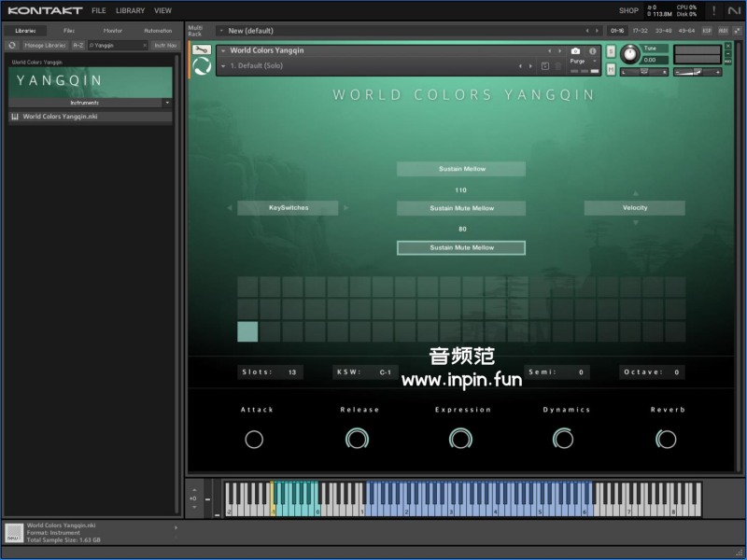
Task: Click the wrench edit-instrument icon
Action: coord(201,50)
